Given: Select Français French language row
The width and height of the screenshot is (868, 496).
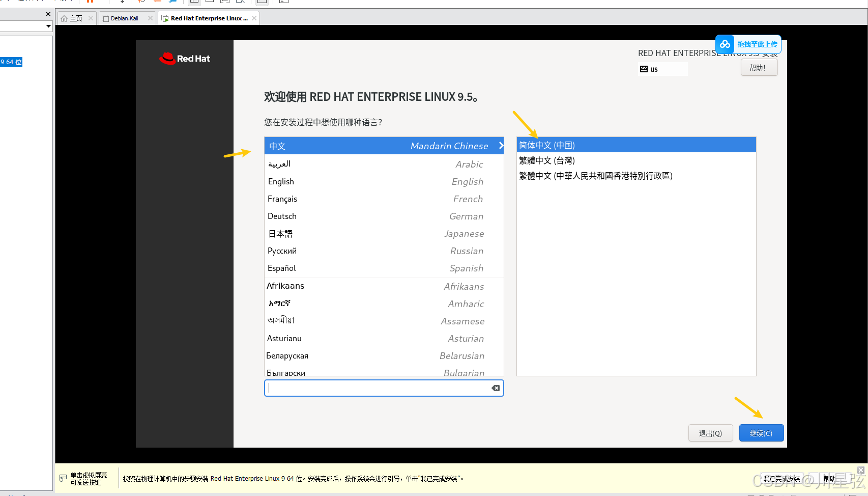Looking at the screenshot, I should click(384, 199).
